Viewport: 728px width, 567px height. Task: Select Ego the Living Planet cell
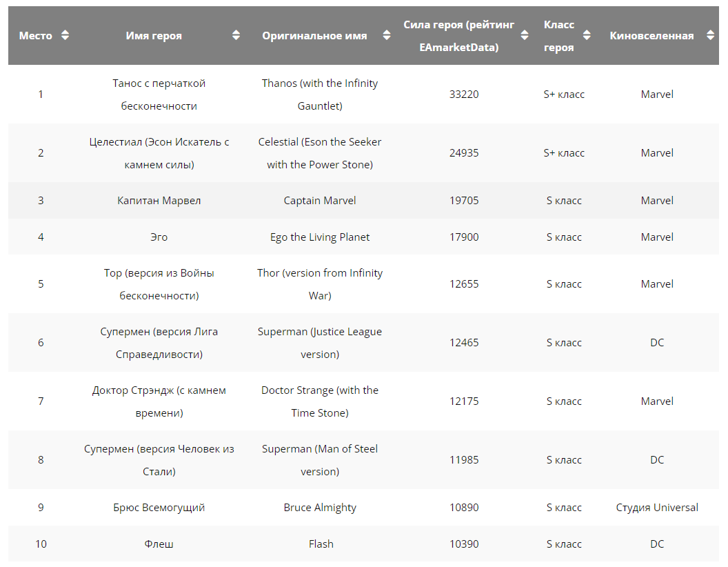tap(320, 237)
